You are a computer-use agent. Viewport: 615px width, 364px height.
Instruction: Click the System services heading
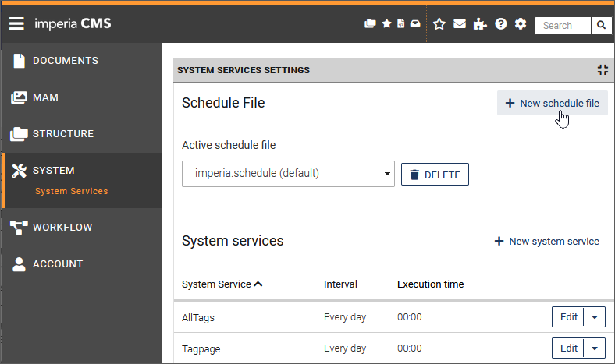coord(233,241)
